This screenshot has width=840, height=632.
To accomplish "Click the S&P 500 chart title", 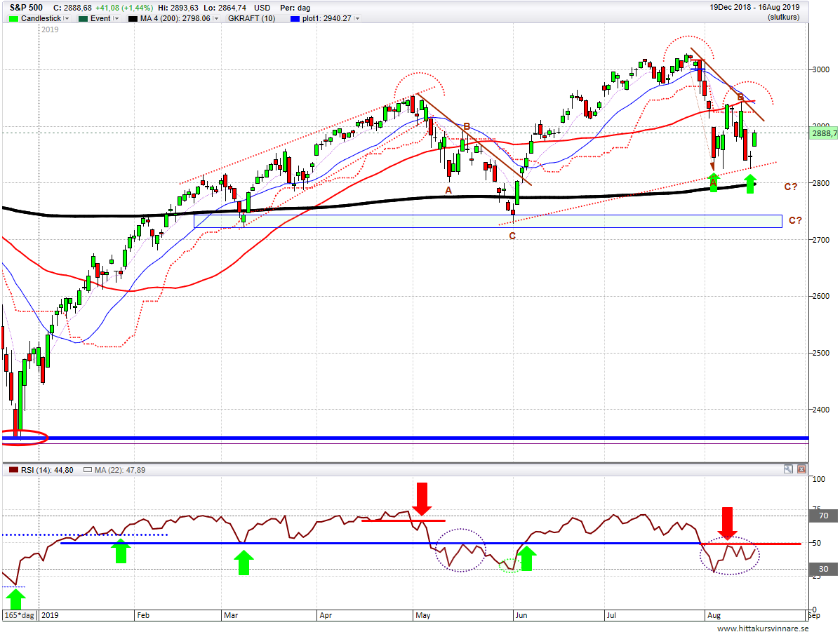I will (x=26, y=8).
